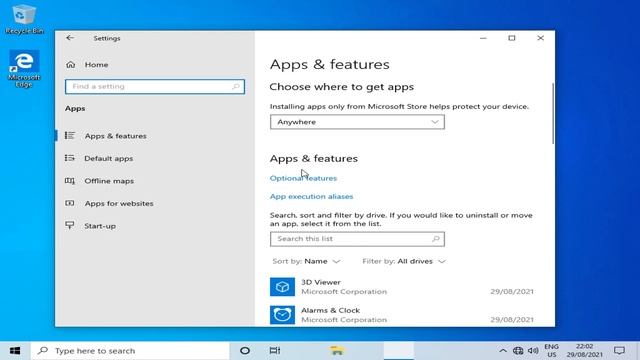Image resolution: width=640 pixels, height=360 pixels.
Task: Open Apps for websites section
Action: click(119, 203)
